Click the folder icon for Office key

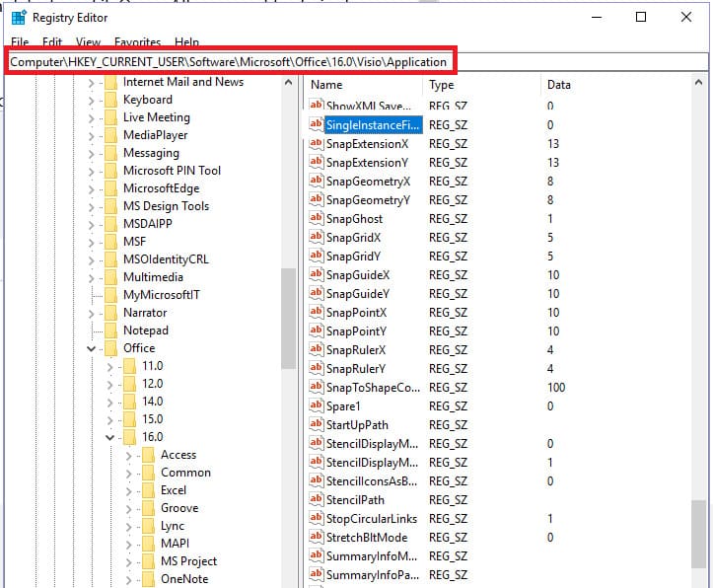coord(111,348)
